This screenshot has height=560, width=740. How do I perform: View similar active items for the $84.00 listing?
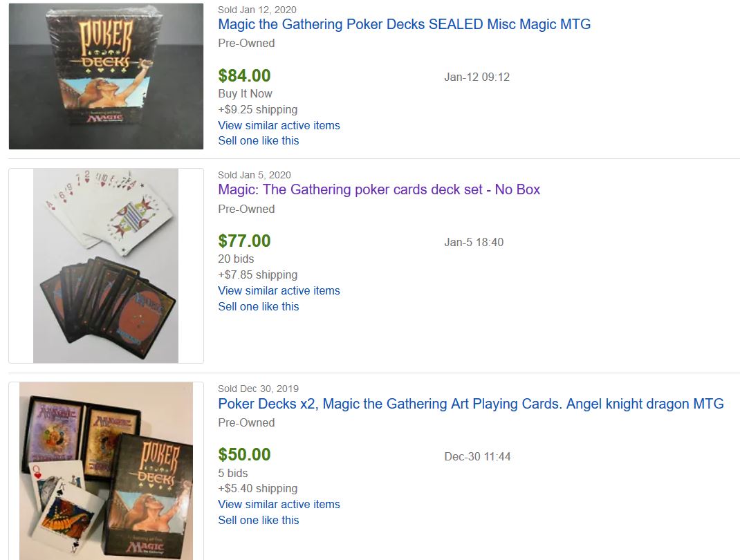click(x=279, y=125)
